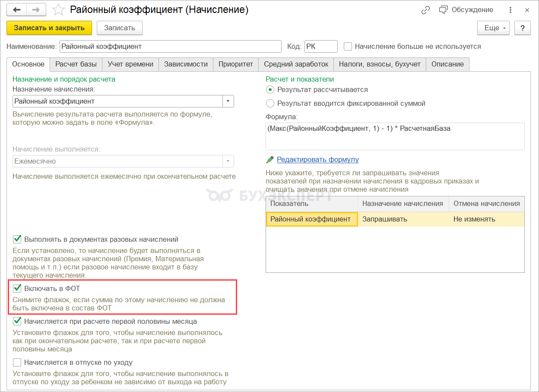
Task: Expand the Назначение начисления dropdown
Action: click(x=228, y=101)
